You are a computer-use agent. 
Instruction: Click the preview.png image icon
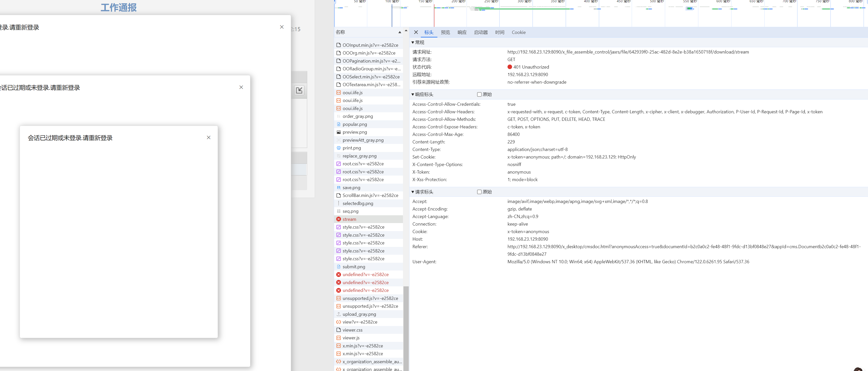point(339,132)
